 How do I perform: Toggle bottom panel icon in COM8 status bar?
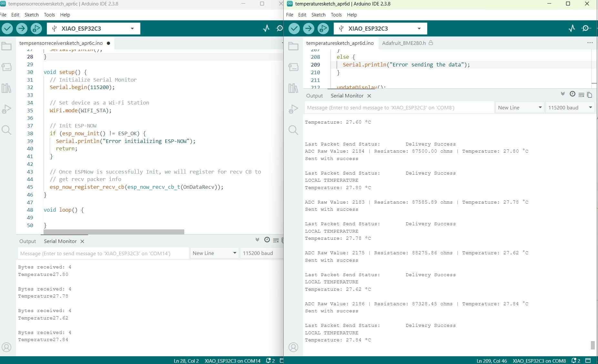tap(588, 360)
